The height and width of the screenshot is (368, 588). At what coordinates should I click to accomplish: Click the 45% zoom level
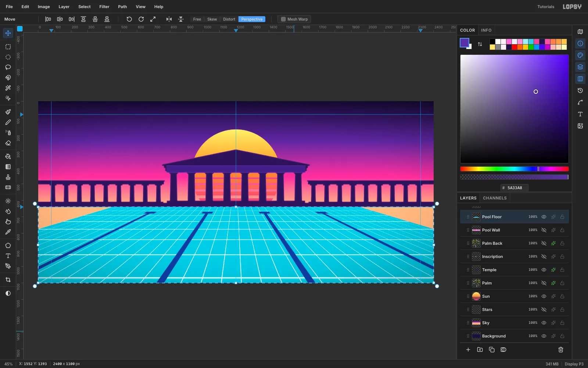coord(8,364)
